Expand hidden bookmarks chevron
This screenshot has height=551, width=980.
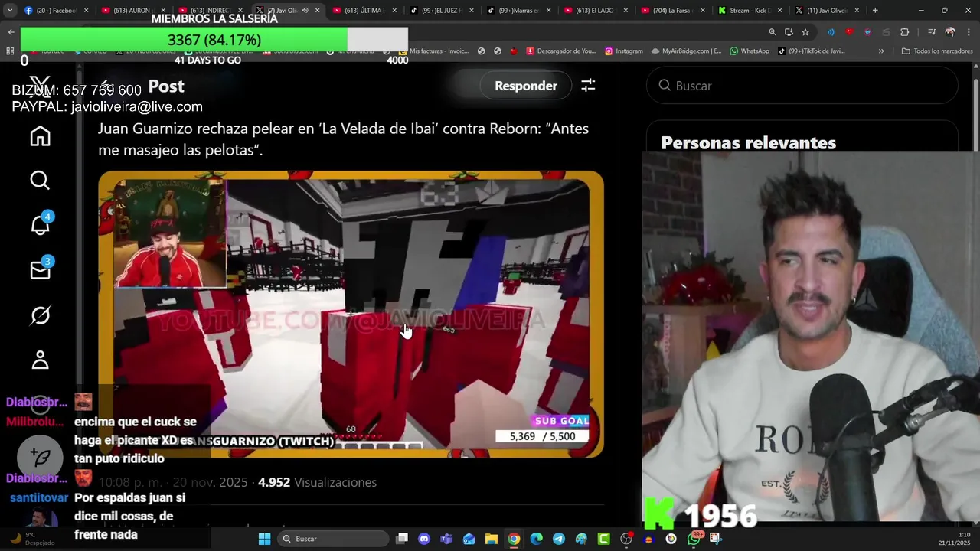click(881, 51)
